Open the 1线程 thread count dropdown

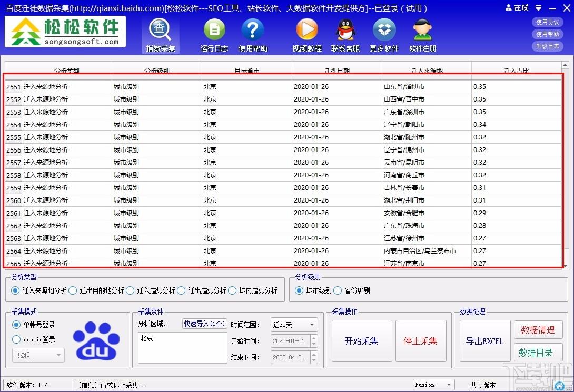tap(38, 355)
